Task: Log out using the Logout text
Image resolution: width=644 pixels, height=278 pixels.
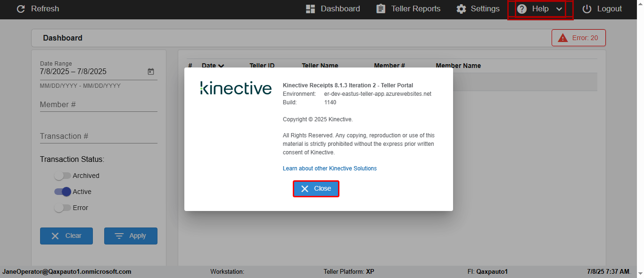Action: click(609, 9)
